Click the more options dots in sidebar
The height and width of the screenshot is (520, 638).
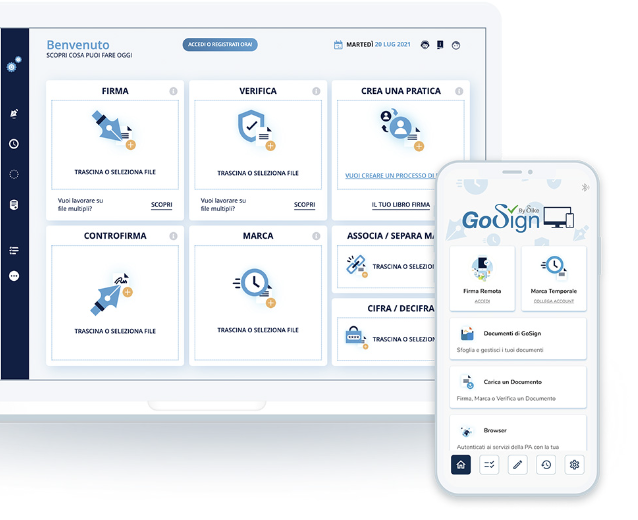(14, 276)
